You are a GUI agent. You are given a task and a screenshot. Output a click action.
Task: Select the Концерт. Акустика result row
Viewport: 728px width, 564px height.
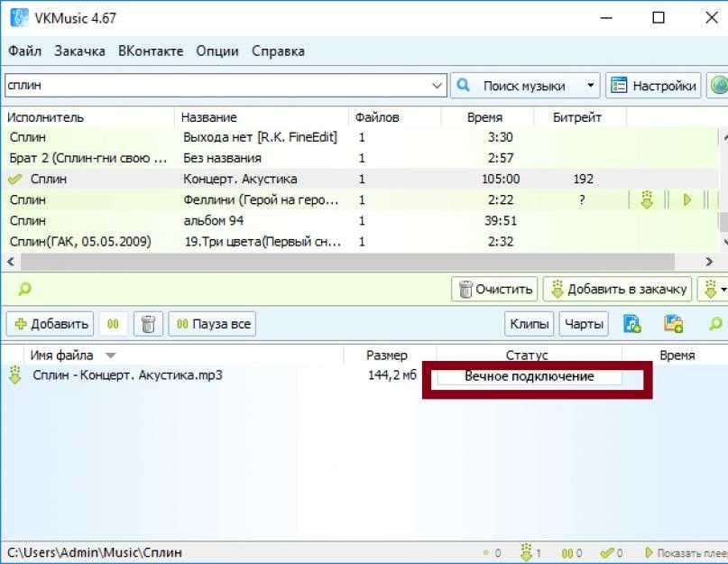click(x=360, y=179)
